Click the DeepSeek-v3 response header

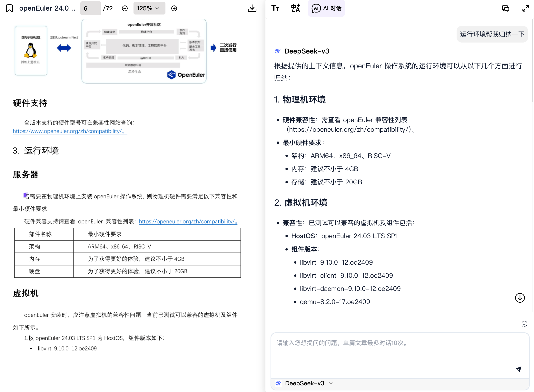click(x=302, y=51)
